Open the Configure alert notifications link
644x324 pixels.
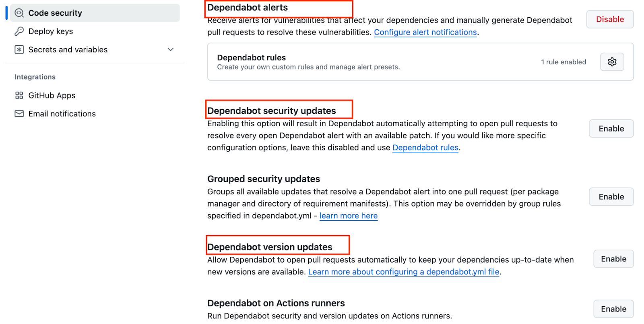[x=425, y=32]
